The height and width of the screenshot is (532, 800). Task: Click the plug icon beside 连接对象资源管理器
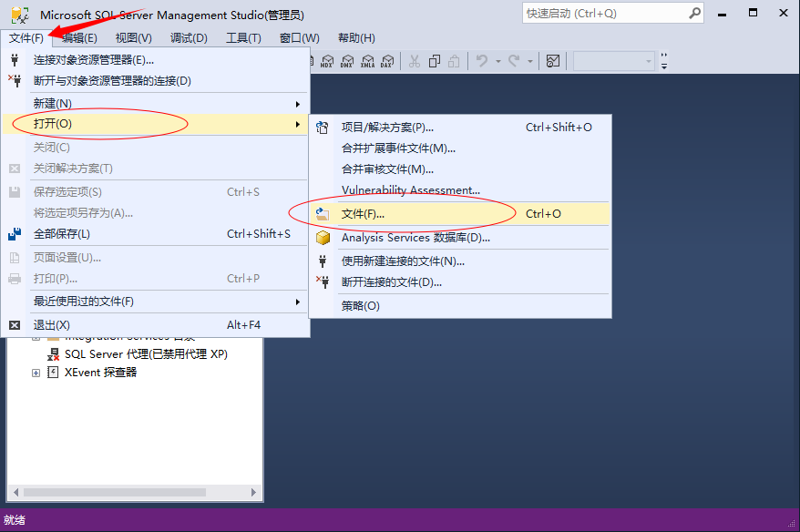pyautogui.click(x=15, y=60)
